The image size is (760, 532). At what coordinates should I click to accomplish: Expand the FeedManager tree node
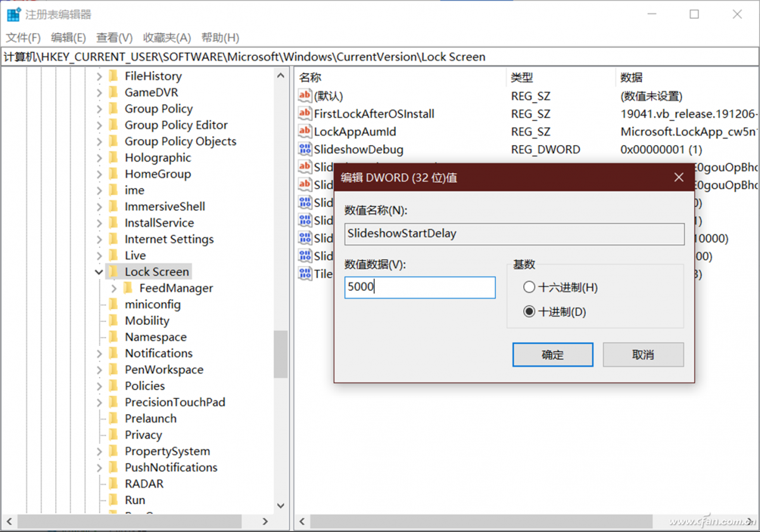114,288
